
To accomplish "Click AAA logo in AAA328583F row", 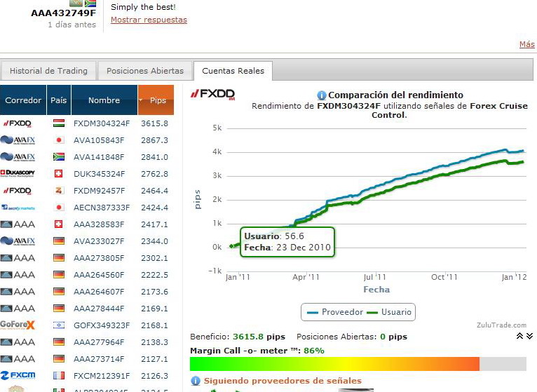I will click(18, 224).
